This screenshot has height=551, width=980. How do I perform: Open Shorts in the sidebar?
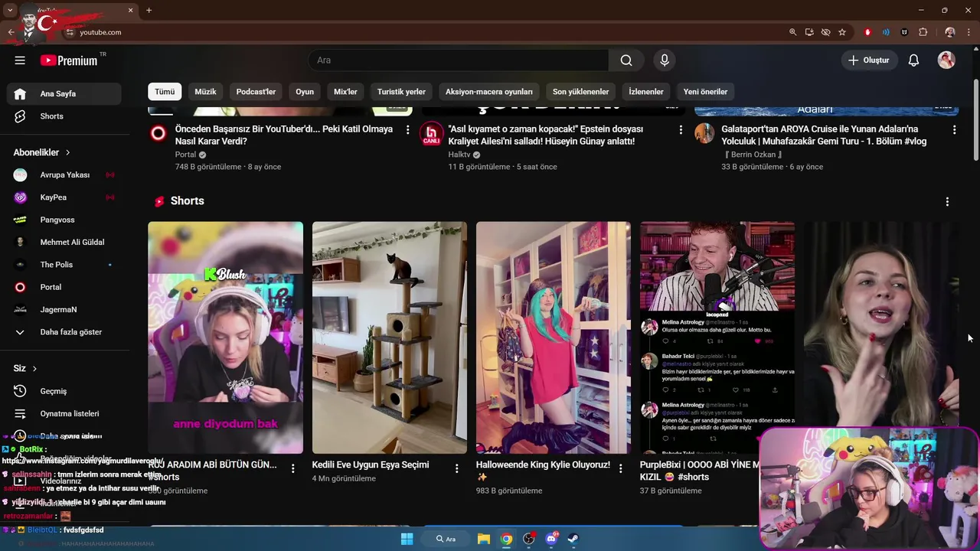coord(64,116)
